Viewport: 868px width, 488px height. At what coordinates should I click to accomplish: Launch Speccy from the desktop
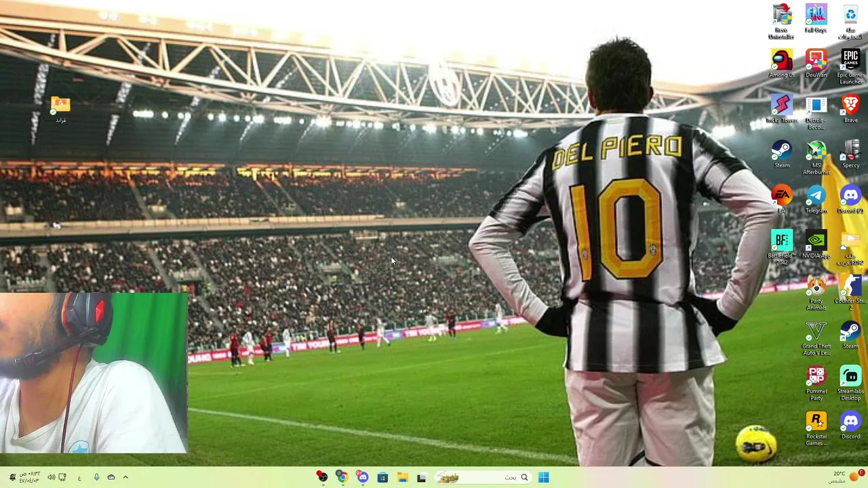click(x=850, y=155)
